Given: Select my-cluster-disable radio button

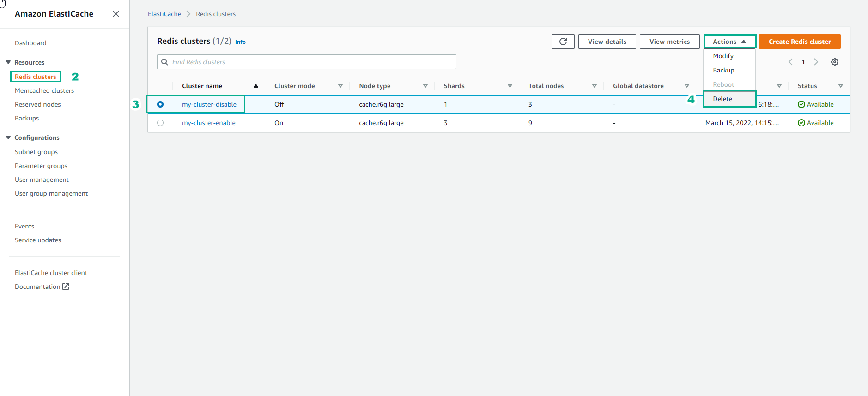Looking at the screenshot, I should pyautogui.click(x=160, y=104).
